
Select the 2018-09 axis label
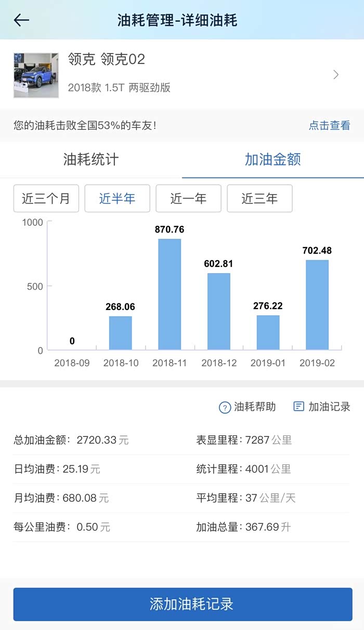pyautogui.click(x=72, y=363)
